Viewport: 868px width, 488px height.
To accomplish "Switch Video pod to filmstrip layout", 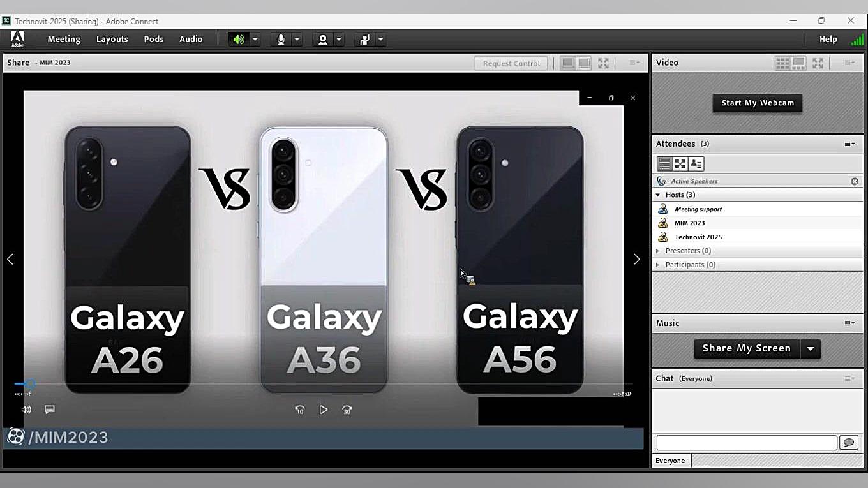I will click(798, 63).
